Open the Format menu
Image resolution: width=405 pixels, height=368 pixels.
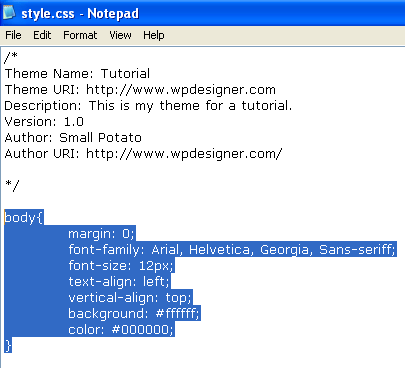pos(80,35)
